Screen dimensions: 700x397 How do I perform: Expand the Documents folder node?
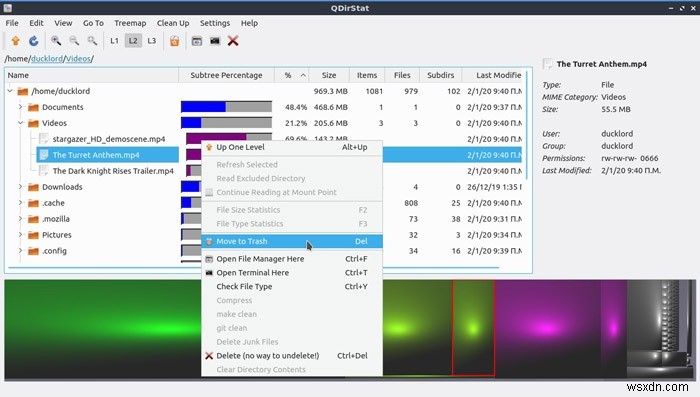(x=21, y=107)
